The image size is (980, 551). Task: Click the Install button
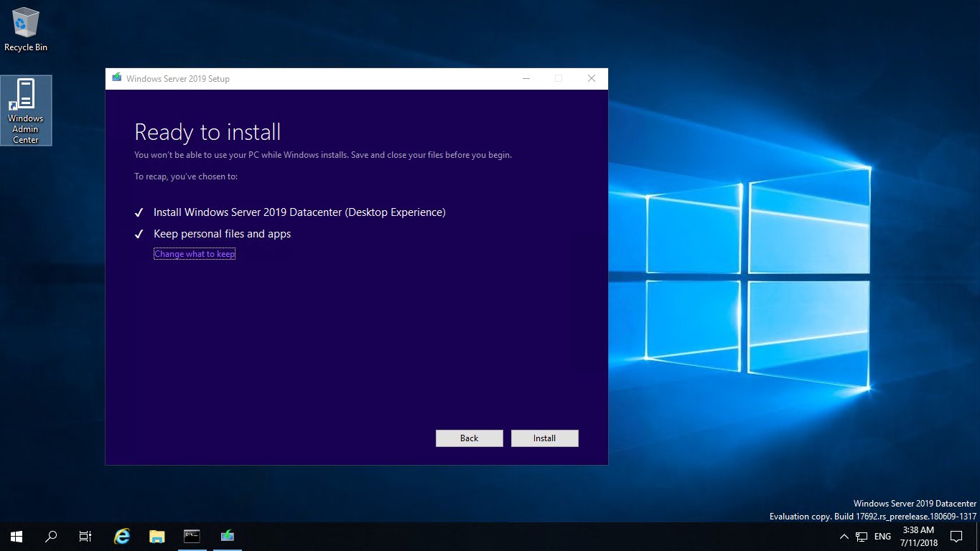(545, 438)
